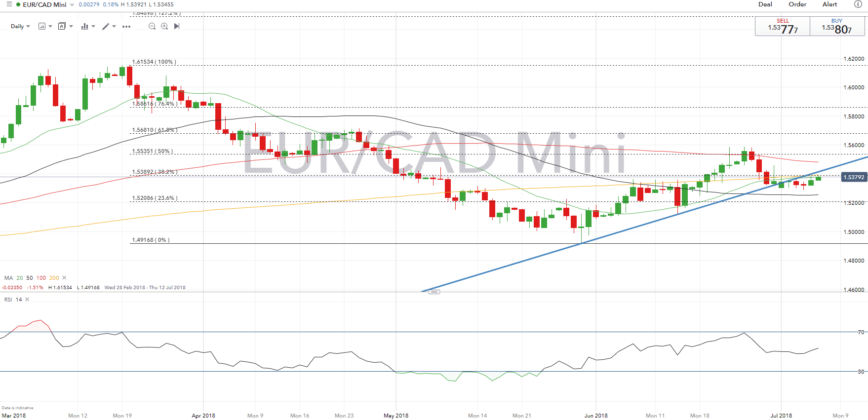This screenshot has width=868, height=420.
Task: Zoom out of the chart
Action: [x=152, y=26]
